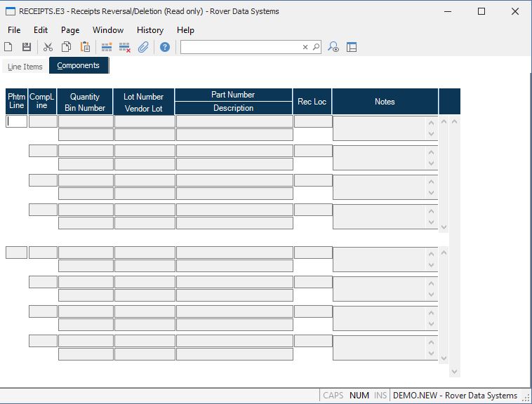Click the Save disk icon
Viewport: 532px width, 404px height.
27,47
